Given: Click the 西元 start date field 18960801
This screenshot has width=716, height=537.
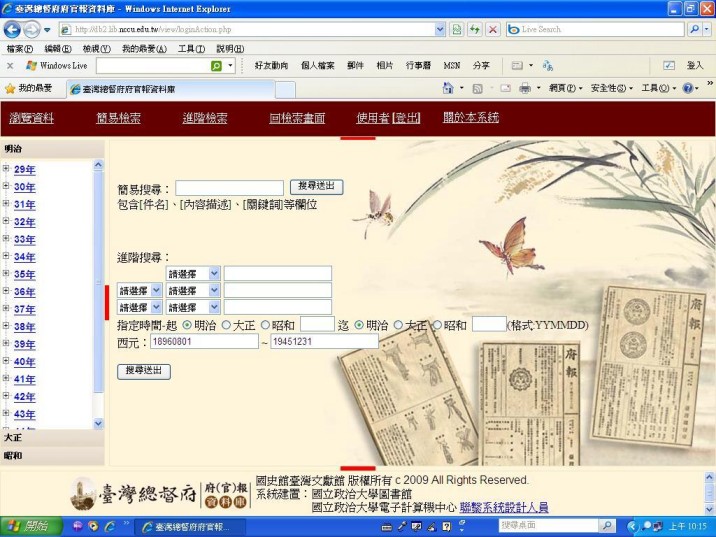Looking at the screenshot, I should (x=204, y=341).
